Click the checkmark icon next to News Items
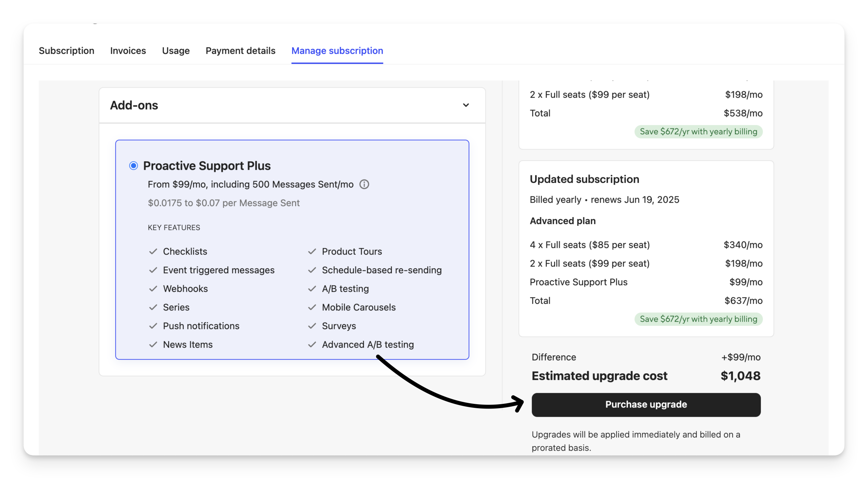The image size is (868, 479). click(153, 345)
